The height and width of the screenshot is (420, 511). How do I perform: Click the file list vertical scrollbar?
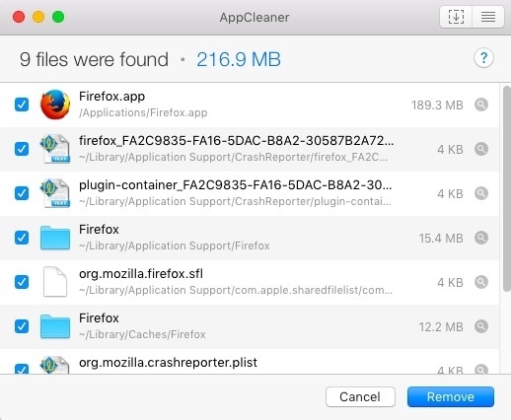click(507, 188)
